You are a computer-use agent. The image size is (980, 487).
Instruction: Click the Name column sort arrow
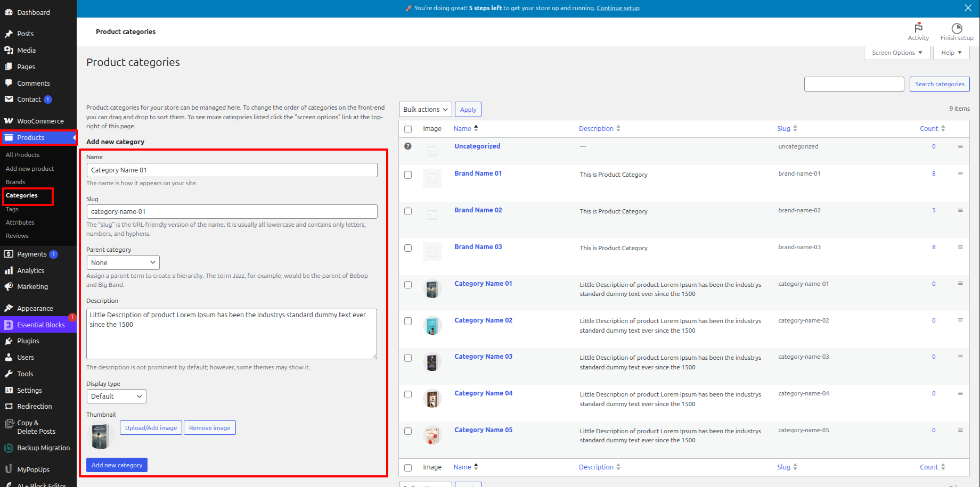tap(476, 128)
